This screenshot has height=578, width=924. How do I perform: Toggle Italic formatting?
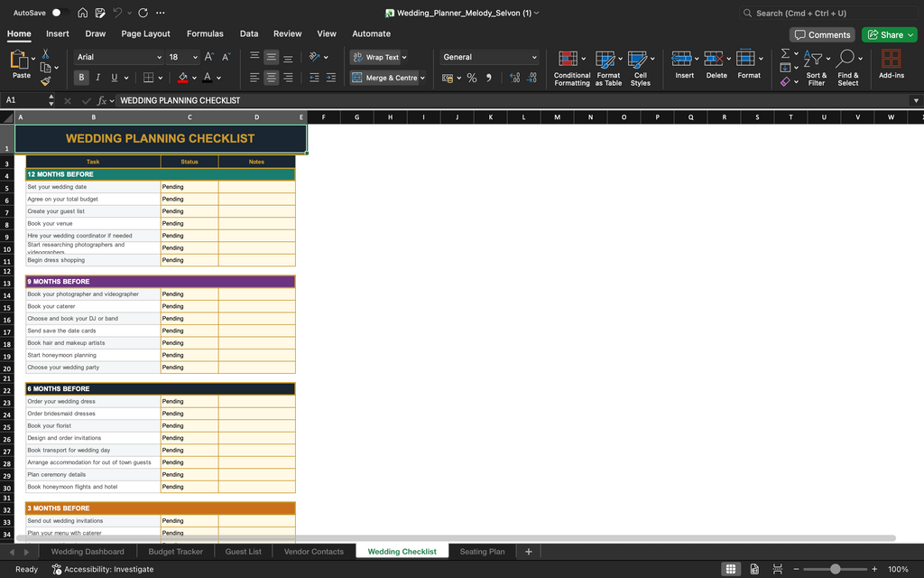point(97,78)
